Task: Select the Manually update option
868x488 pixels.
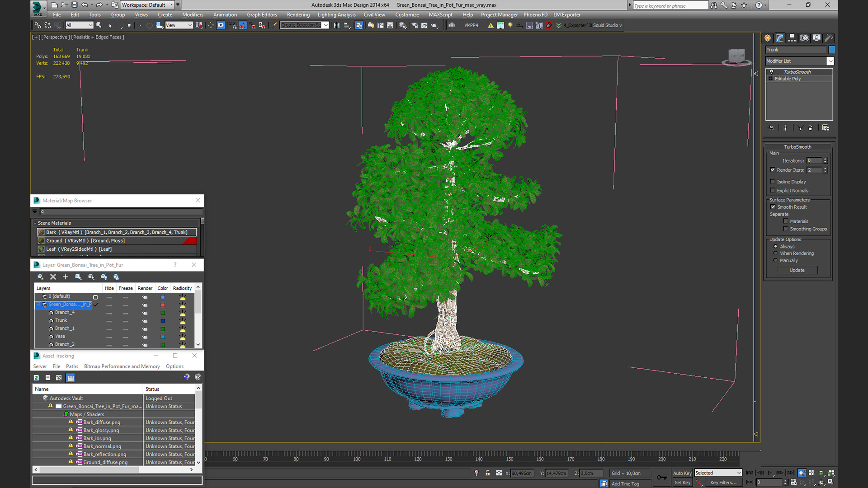Action: [x=776, y=261]
